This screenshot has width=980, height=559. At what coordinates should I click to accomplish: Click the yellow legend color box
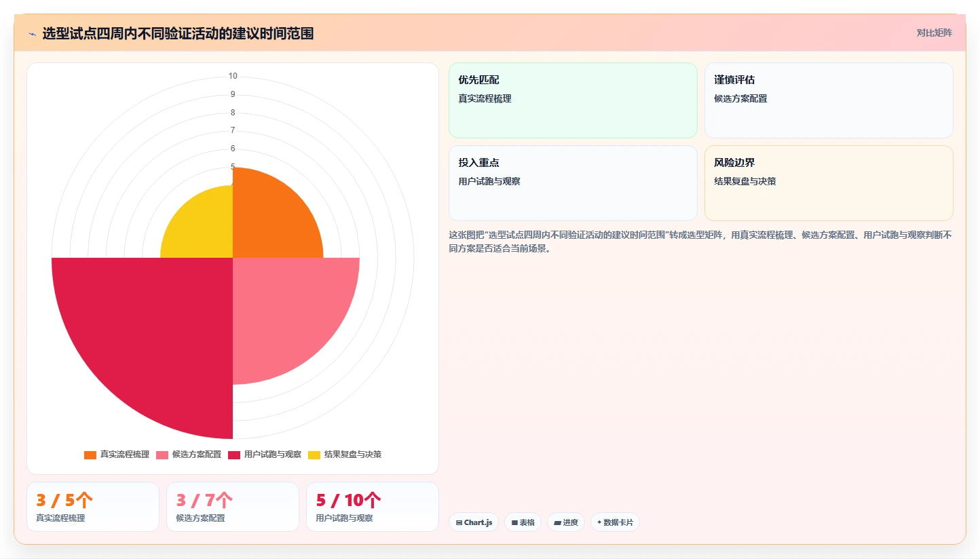[314, 455]
